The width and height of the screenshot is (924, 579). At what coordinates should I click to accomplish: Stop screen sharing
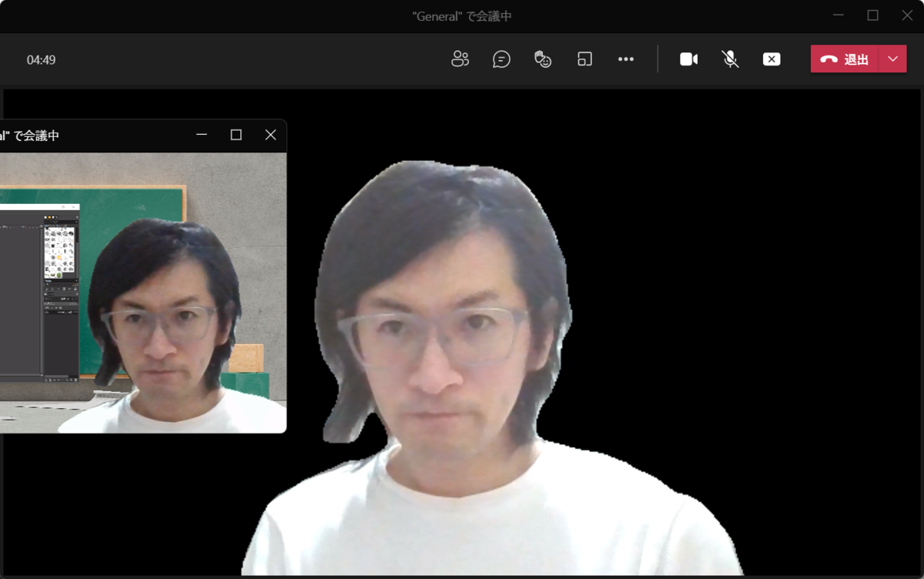pos(772,59)
